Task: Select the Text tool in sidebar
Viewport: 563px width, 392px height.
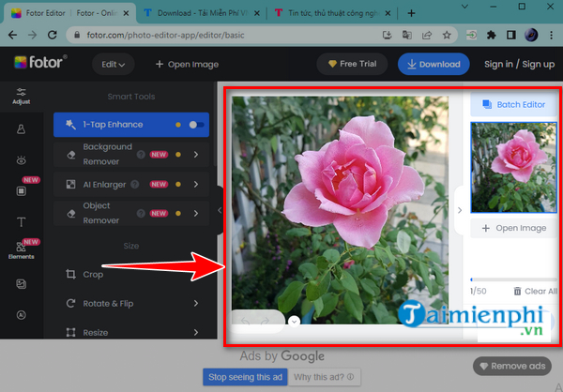Action: click(x=22, y=222)
